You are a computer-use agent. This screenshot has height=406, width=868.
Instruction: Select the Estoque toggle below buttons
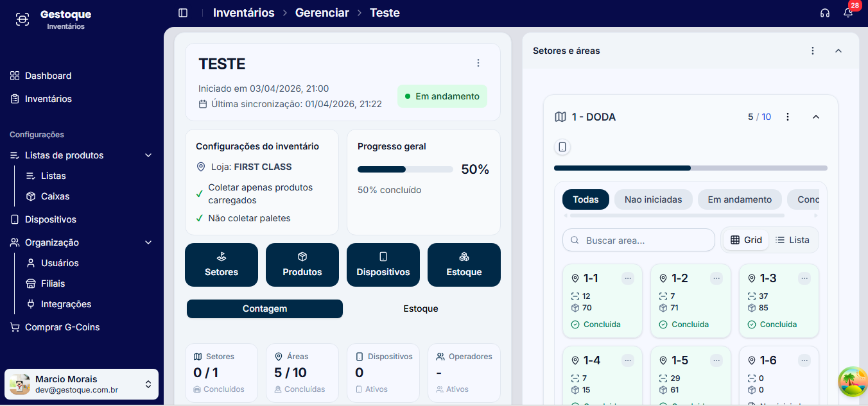(x=421, y=309)
